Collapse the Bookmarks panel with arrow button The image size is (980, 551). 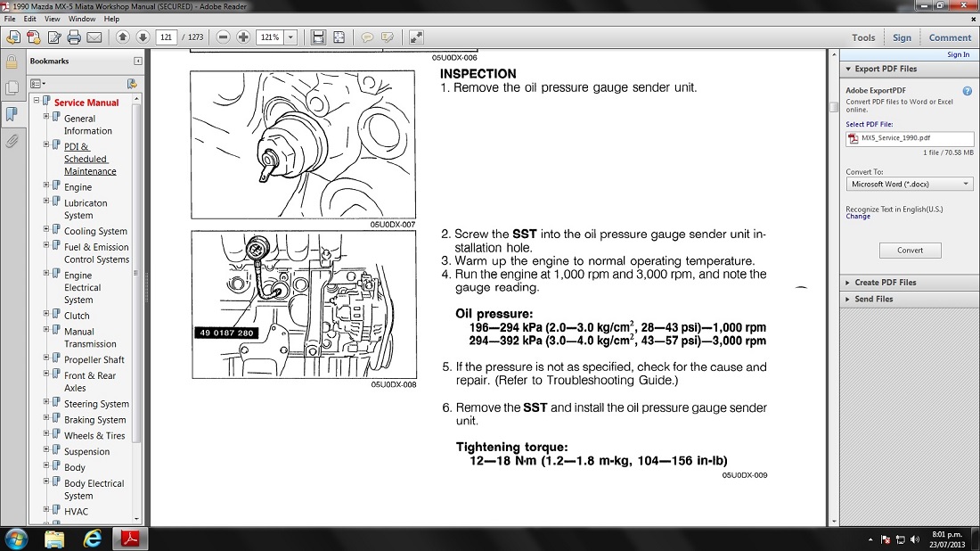pyautogui.click(x=137, y=62)
